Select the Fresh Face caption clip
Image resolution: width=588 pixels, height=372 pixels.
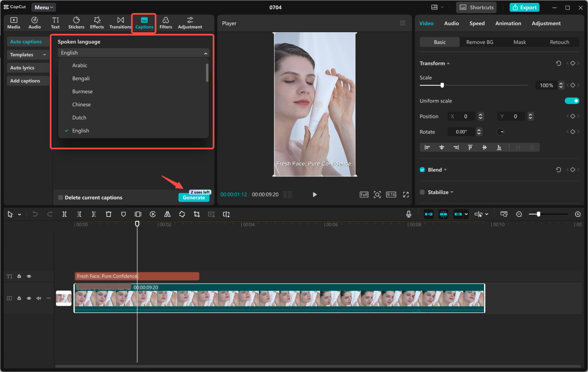click(x=137, y=276)
